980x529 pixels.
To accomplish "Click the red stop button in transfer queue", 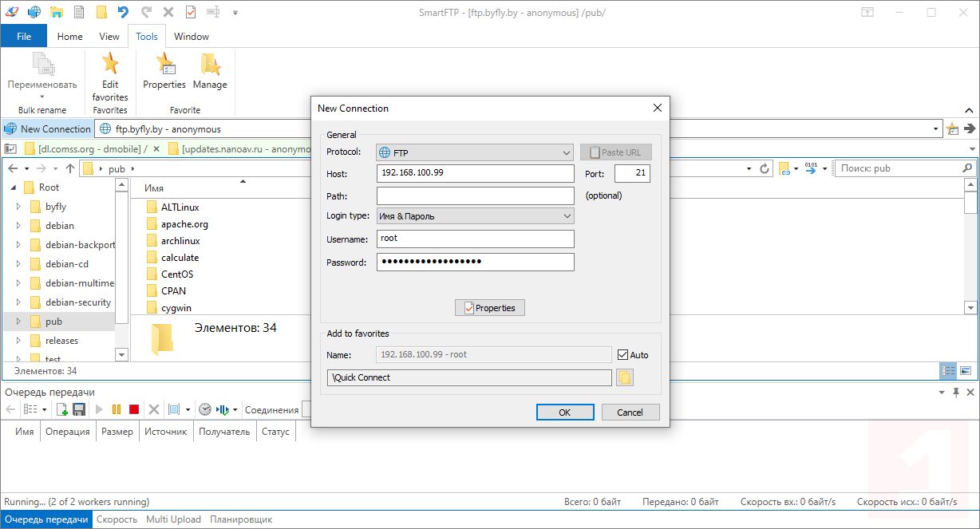I will 134,409.
